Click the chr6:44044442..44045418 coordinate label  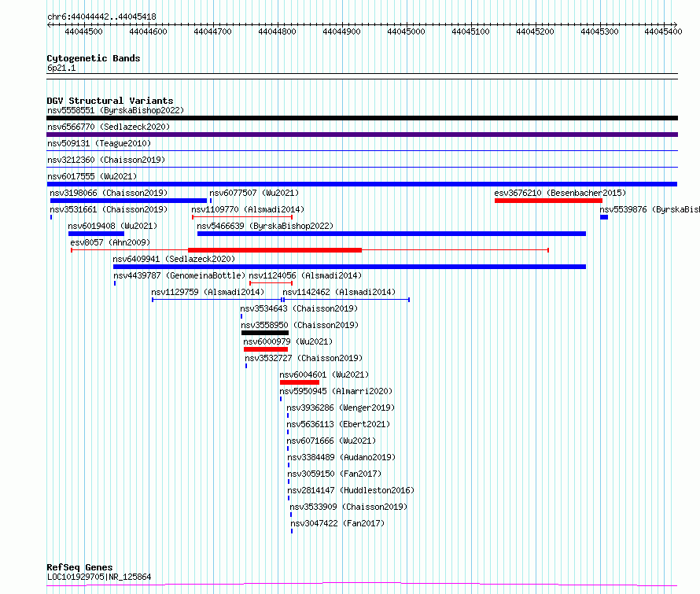pyautogui.click(x=101, y=17)
